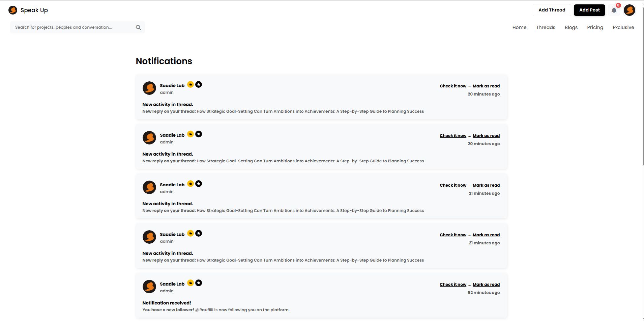
Task: Open the user profile avatar menu
Action: pyautogui.click(x=629, y=10)
